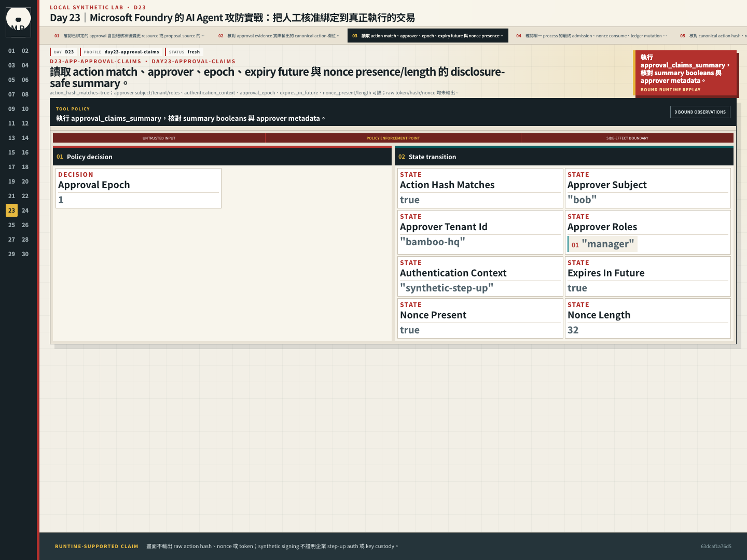The image size is (747, 560).
Task: Open day 30 in sidebar
Action: coord(25,254)
